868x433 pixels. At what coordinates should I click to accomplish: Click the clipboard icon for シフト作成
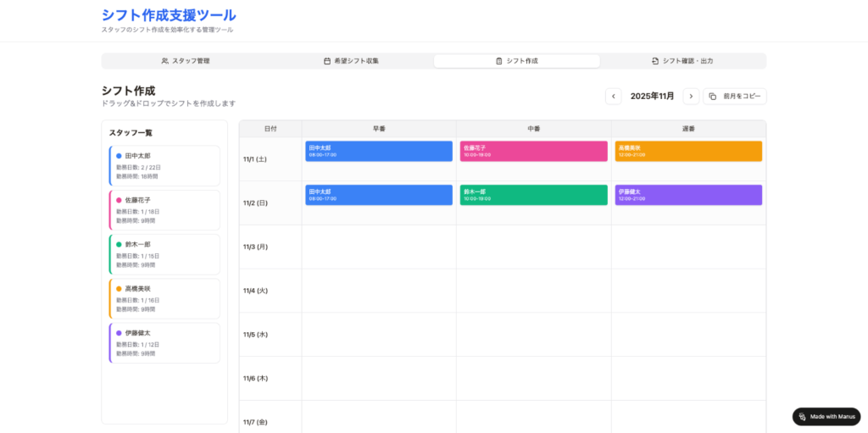click(498, 61)
